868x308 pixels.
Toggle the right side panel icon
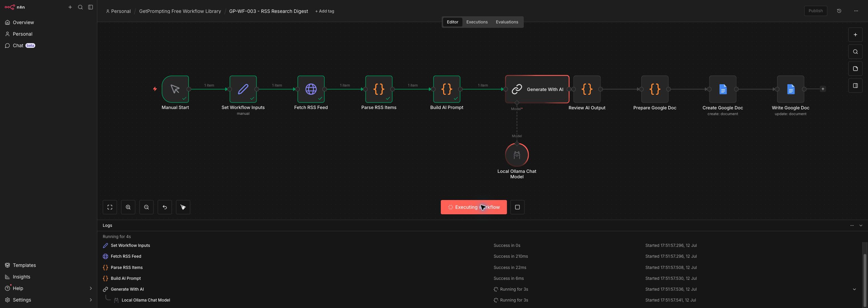855,86
